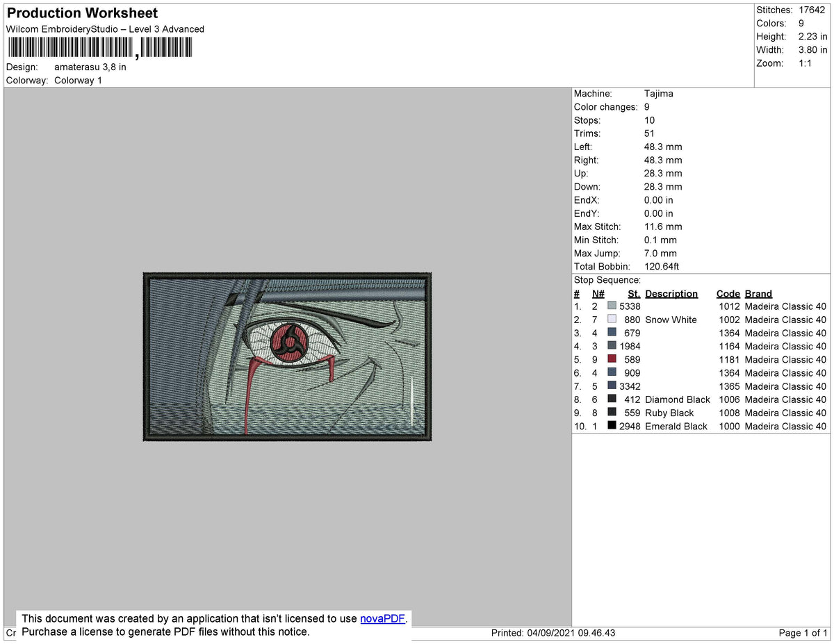Select the machine name "Tajima"
Image resolution: width=834 pixels, height=644 pixels.
pyautogui.click(x=659, y=94)
